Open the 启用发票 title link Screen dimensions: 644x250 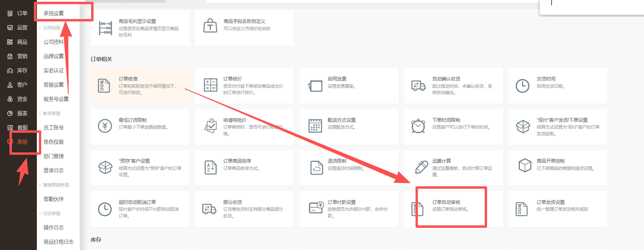pos(337,79)
